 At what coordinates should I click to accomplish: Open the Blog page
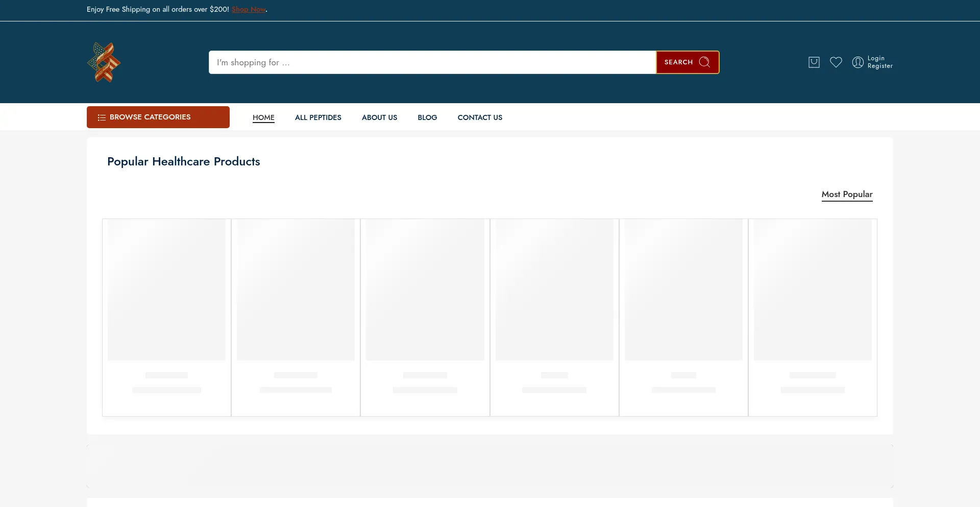click(x=427, y=117)
